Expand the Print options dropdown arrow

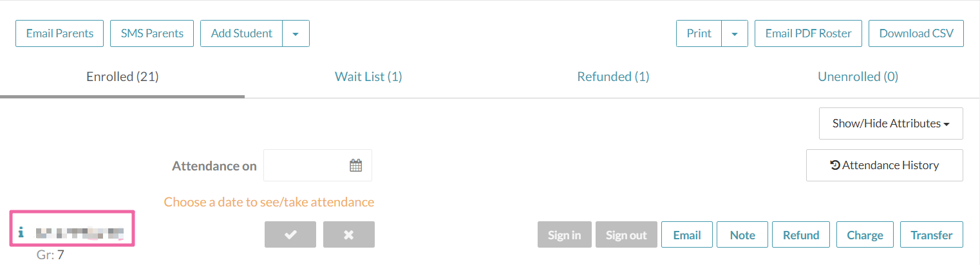(x=735, y=33)
